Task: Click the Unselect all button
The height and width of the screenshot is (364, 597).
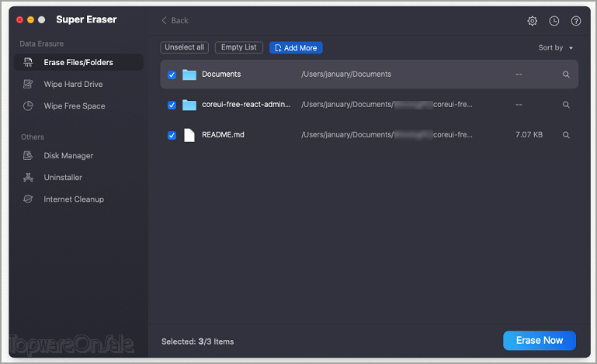Action: click(x=184, y=47)
